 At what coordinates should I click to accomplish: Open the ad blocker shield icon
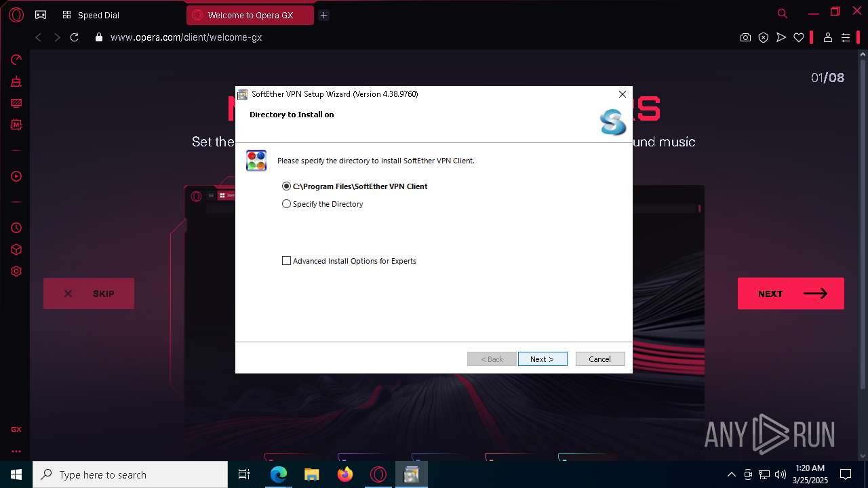coord(764,38)
